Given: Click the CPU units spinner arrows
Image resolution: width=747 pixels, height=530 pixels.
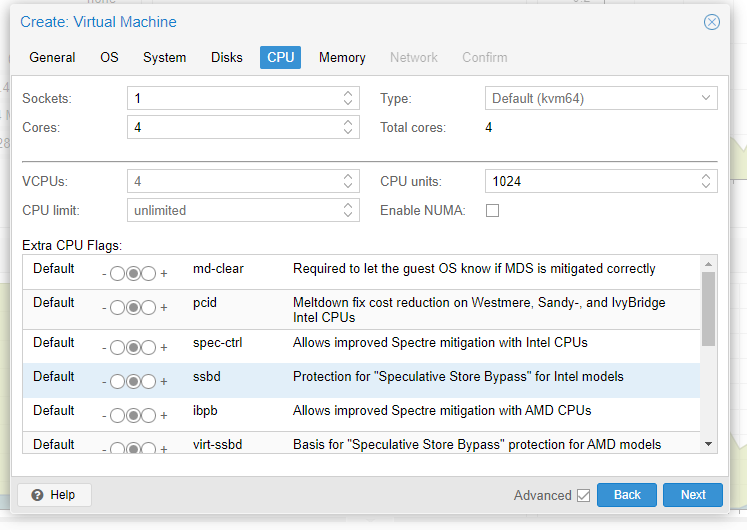Looking at the screenshot, I should click(707, 182).
